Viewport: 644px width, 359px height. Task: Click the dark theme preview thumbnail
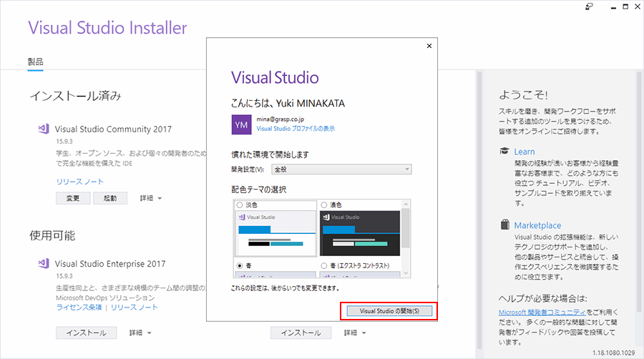(x=360, y=233)
